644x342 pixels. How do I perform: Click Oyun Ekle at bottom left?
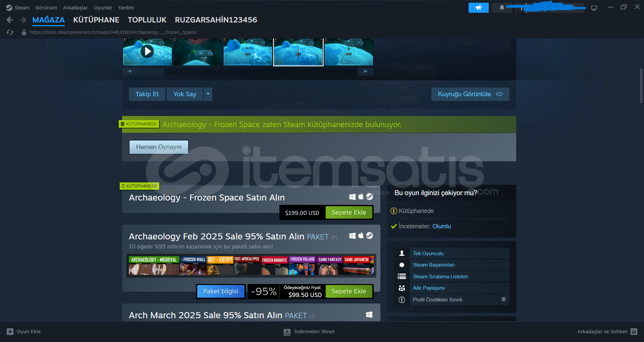click(24, 332)
